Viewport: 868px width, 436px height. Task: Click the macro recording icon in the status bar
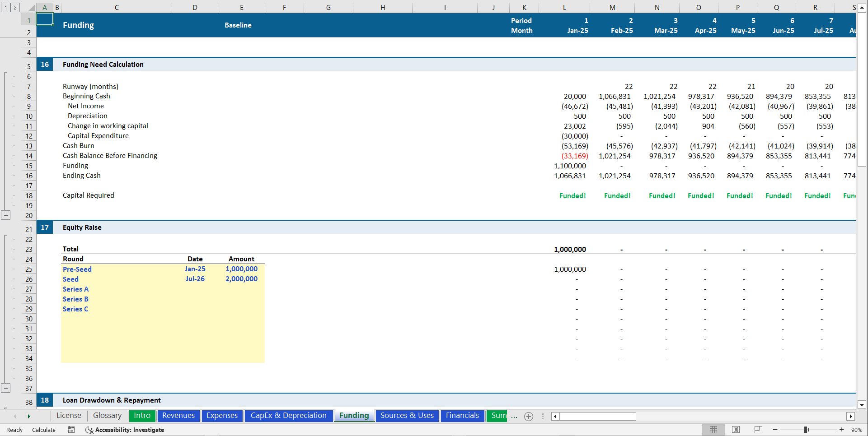[71, 430]
